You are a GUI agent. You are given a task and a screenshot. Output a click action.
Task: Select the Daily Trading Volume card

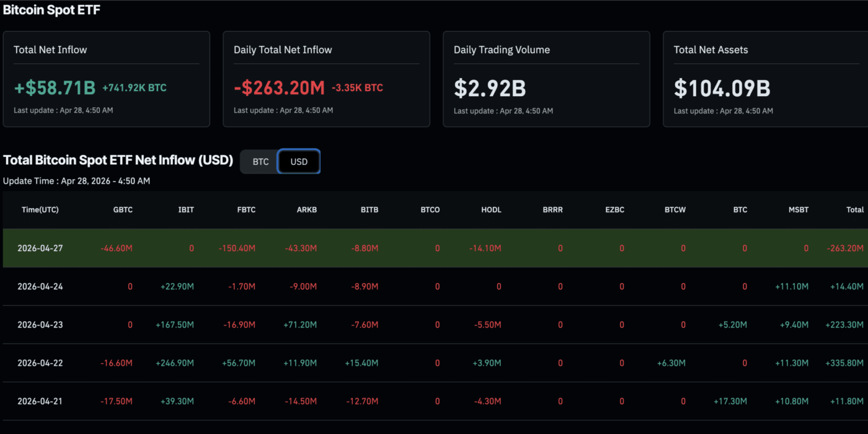tap(546, 79)
